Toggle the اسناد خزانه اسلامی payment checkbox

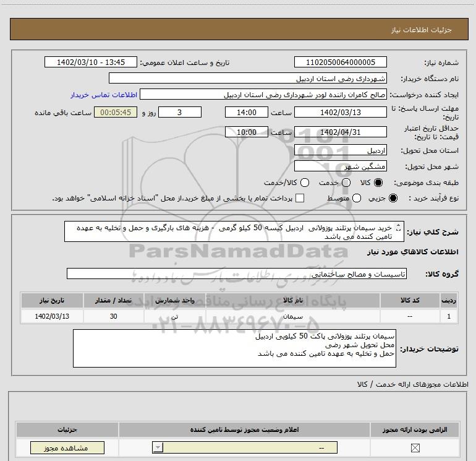[x=300, y=198]
